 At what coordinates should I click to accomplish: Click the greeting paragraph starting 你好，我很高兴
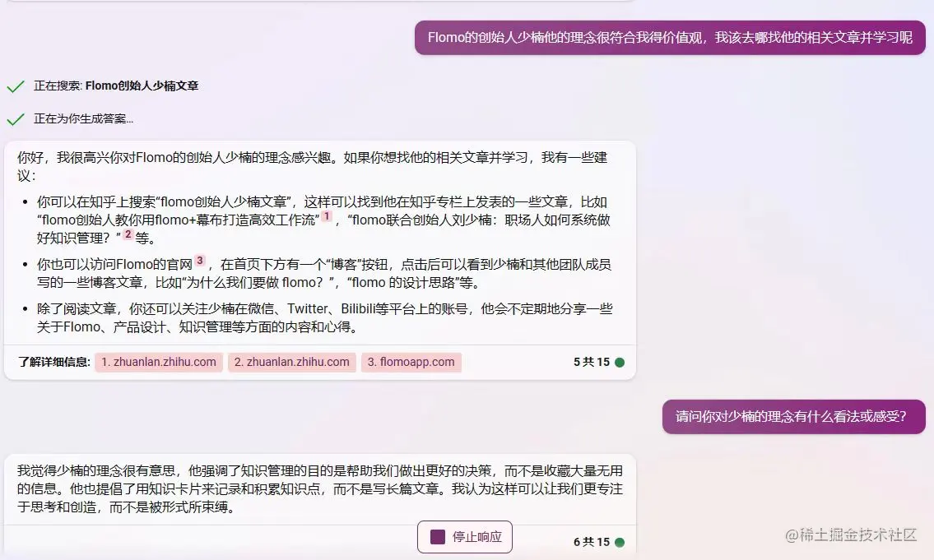point(312,166)
